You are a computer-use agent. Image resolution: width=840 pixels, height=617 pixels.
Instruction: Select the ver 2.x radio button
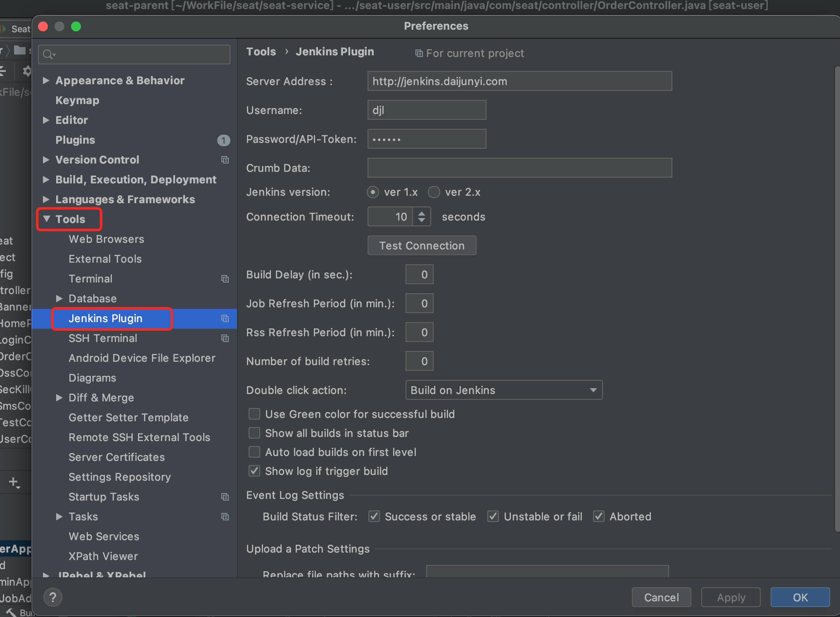point(434,192)
